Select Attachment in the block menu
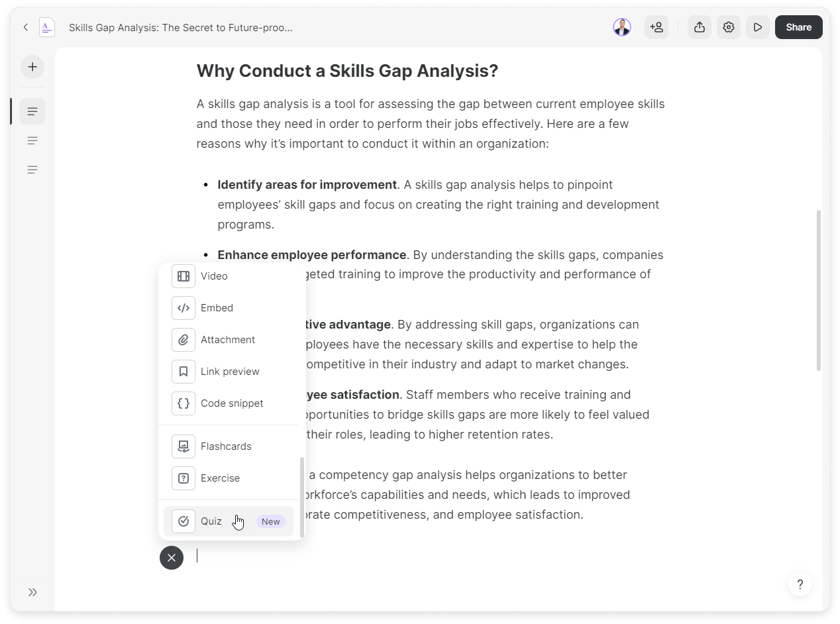840x624 pixels. pos(227,340)
